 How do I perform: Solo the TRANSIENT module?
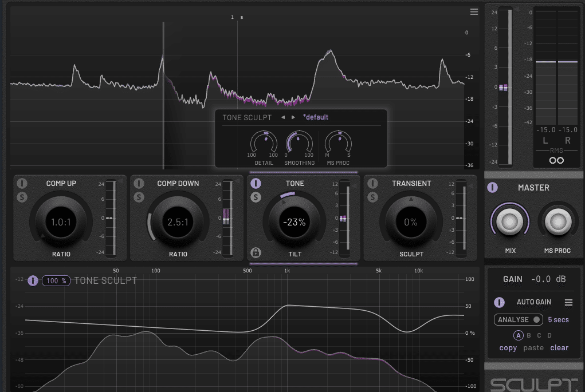tap(372, 197)
